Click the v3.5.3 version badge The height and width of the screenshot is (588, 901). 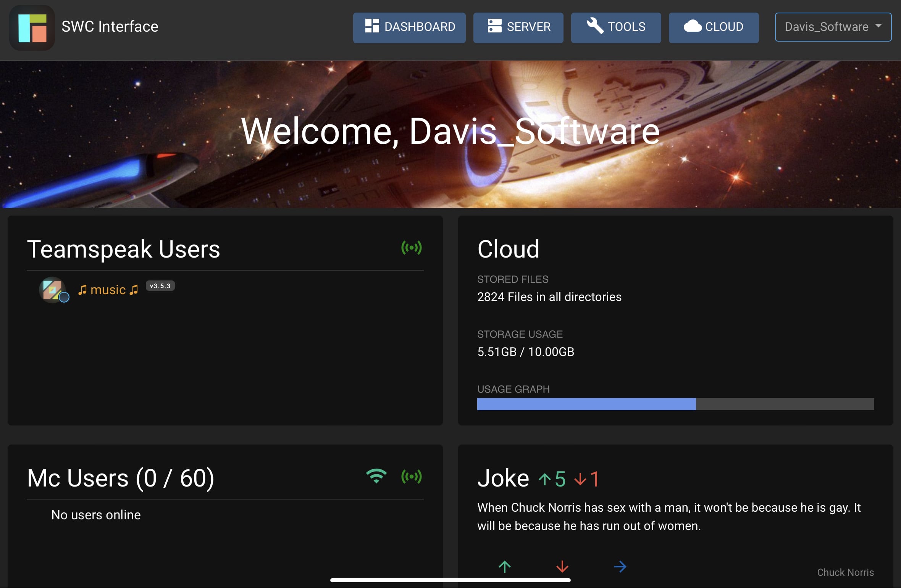click(160, 285)
